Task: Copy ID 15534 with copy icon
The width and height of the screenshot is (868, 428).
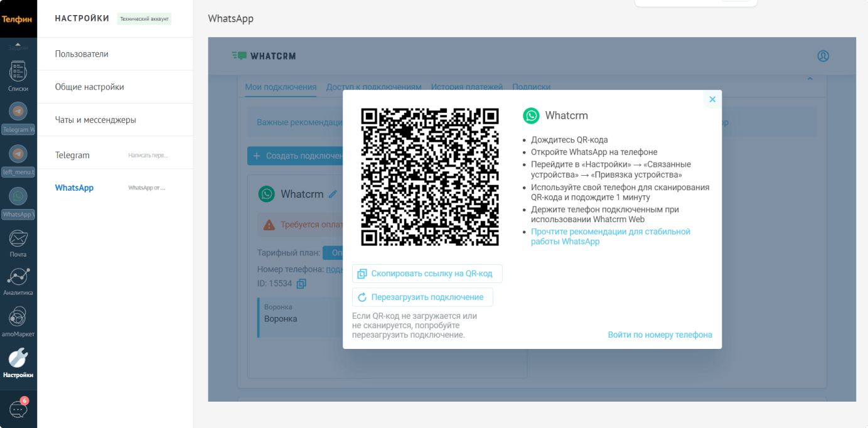Action: (x=301, y=284)
